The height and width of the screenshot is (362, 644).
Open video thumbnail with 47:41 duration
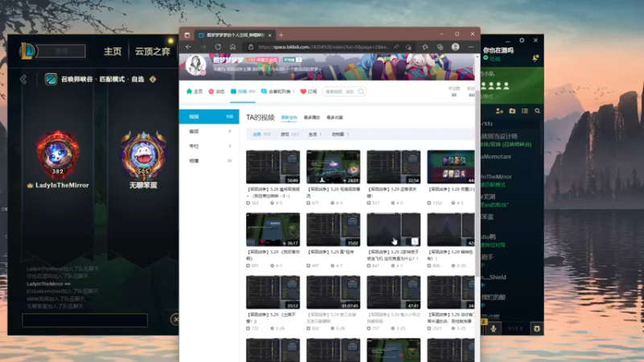click(x=394, y=292)
